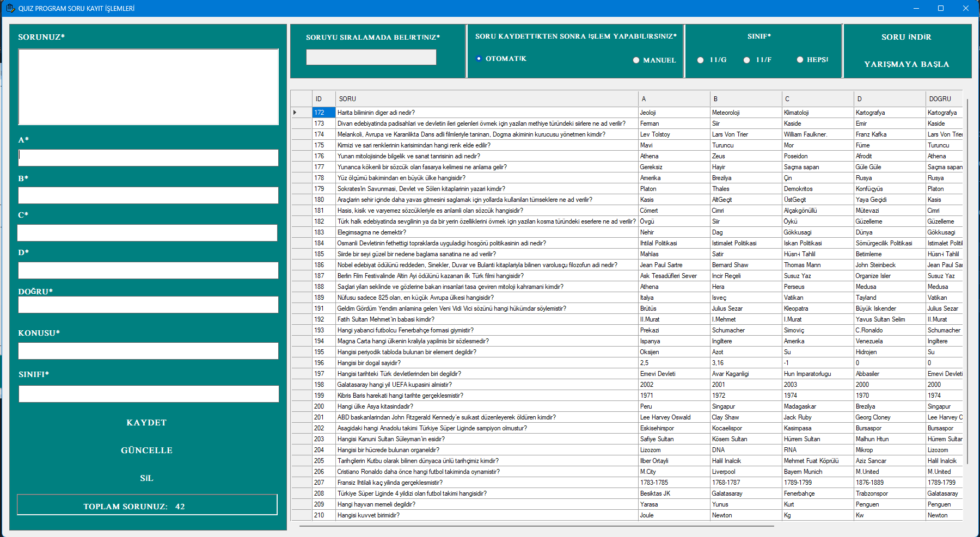
Task: Click the B* answer input field
Action: [148, 195]
